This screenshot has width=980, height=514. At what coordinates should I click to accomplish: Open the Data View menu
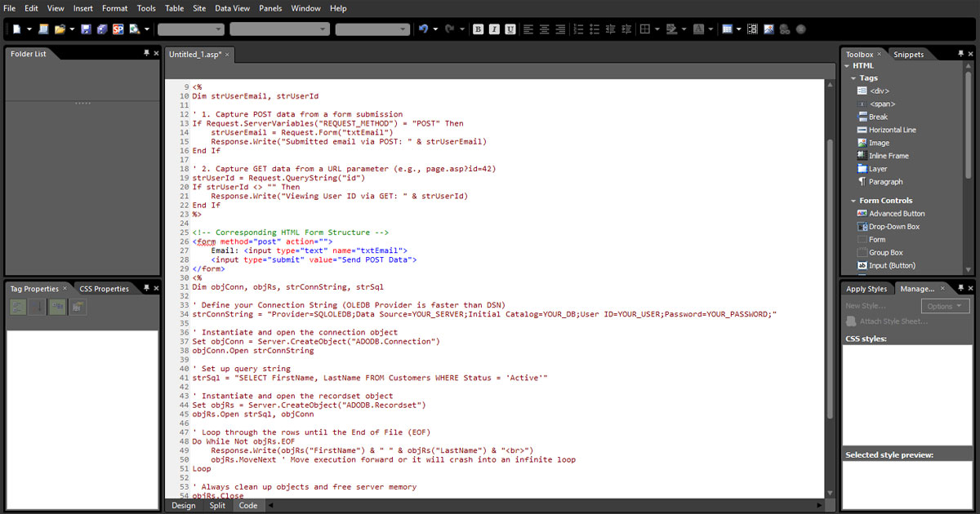click(233, 8)
